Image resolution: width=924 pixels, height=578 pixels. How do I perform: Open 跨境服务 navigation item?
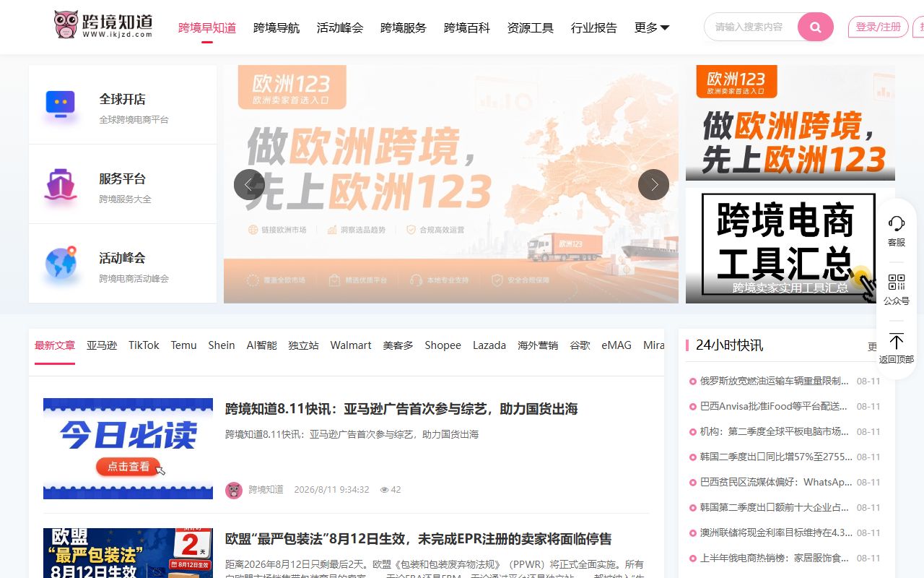point(404,27)
